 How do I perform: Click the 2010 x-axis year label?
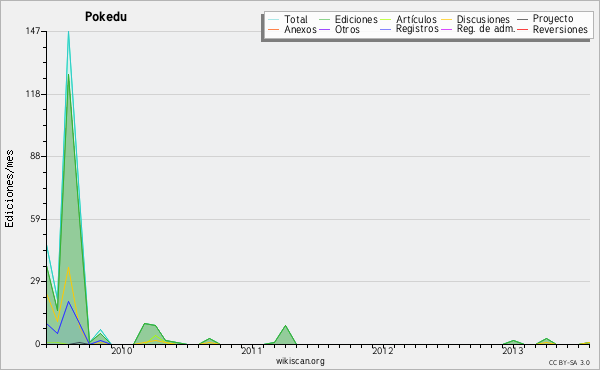tap(122, 351)
